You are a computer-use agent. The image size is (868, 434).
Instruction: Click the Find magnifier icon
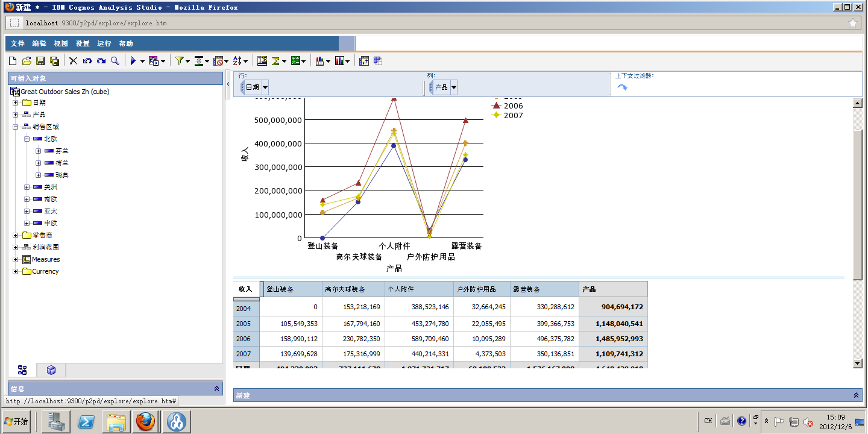(115, 61)
